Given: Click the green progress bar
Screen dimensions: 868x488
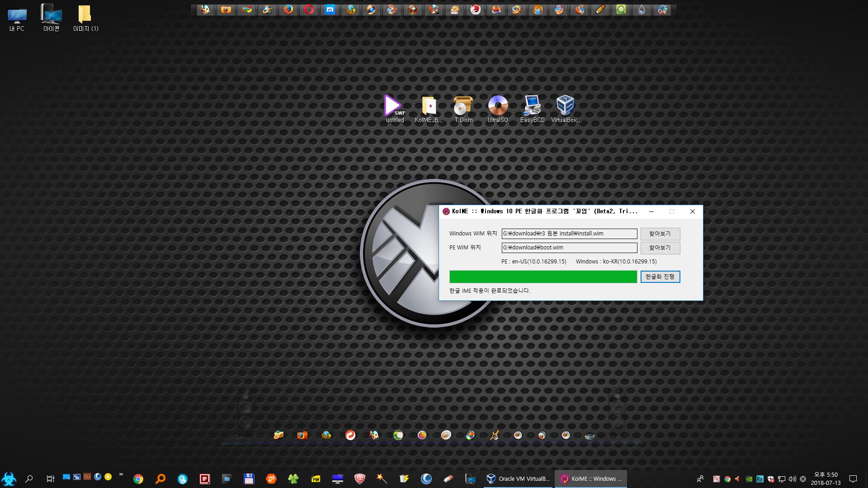Looking at the screenshot, I should (543, 277).
